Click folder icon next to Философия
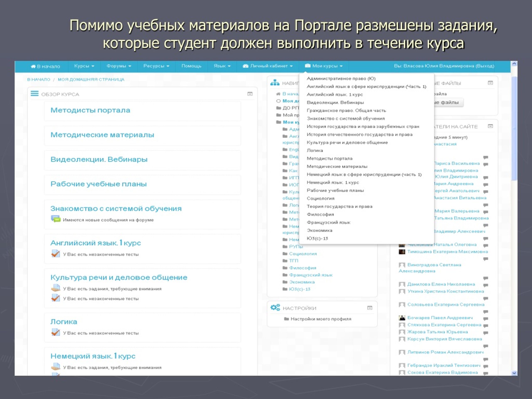Viewport: 532px width, 399px height. (285, 268)
